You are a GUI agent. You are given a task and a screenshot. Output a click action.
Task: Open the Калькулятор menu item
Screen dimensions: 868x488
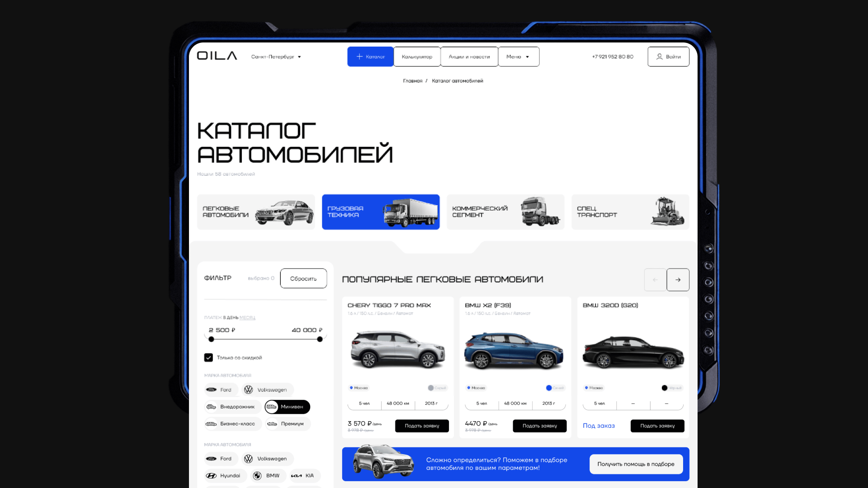click(x=417, y=56)
